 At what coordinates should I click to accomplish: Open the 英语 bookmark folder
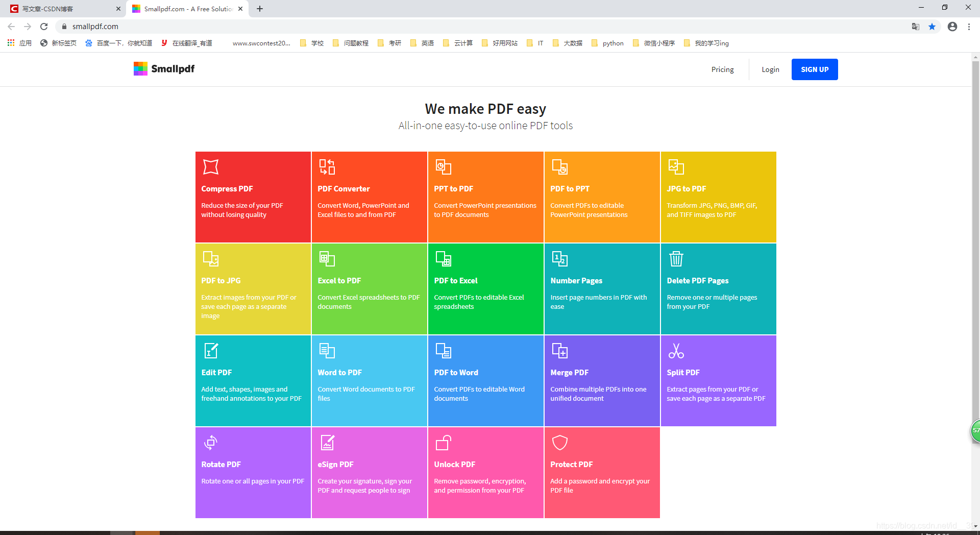pos(422,43)
